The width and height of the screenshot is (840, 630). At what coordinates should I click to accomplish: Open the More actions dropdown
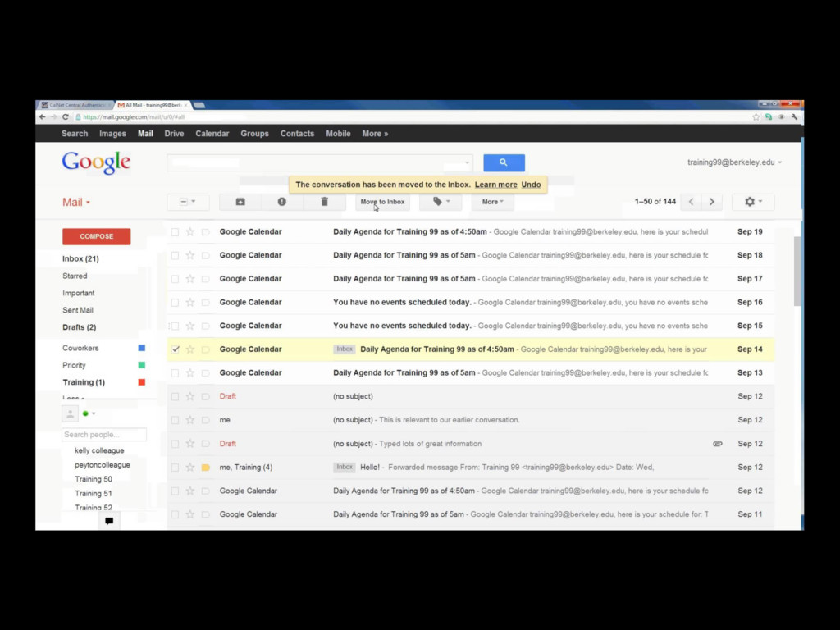point(492,202)
